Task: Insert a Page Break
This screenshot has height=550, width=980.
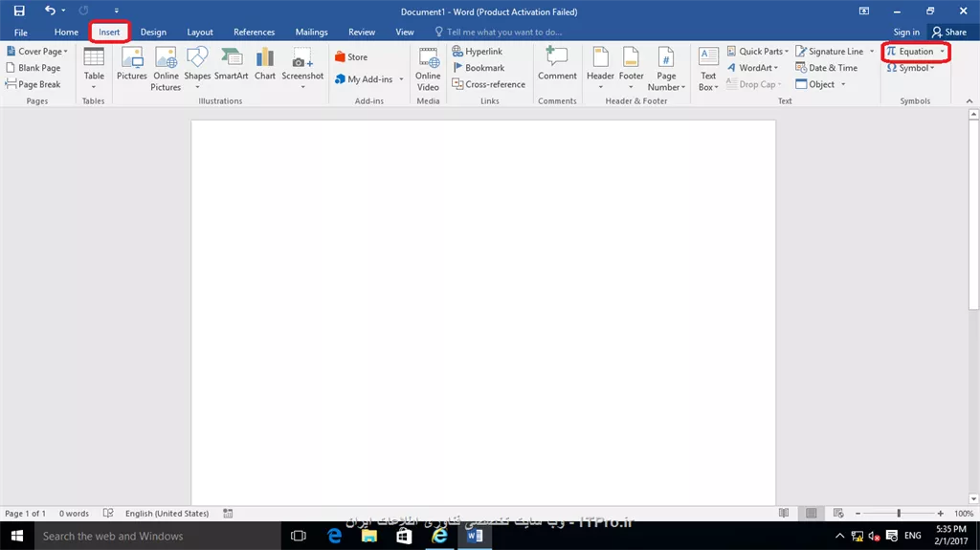Action: click(x=33, y=84)
